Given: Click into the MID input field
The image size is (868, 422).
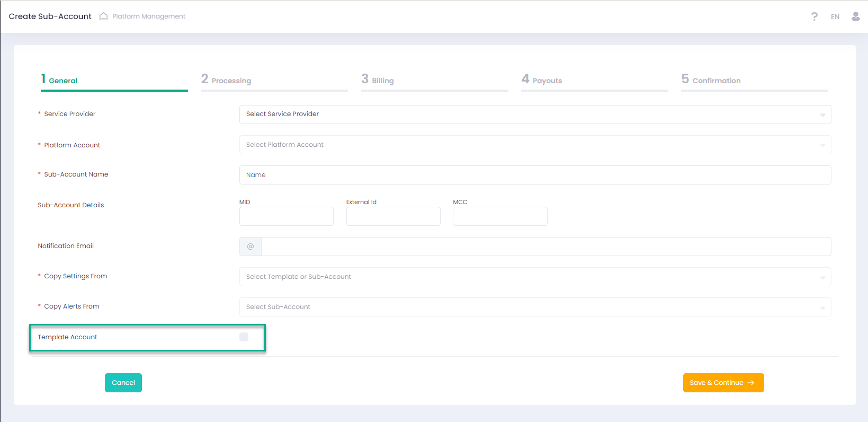Looking at the screenshot, I should pyautogui.click(x=286, y=216).
